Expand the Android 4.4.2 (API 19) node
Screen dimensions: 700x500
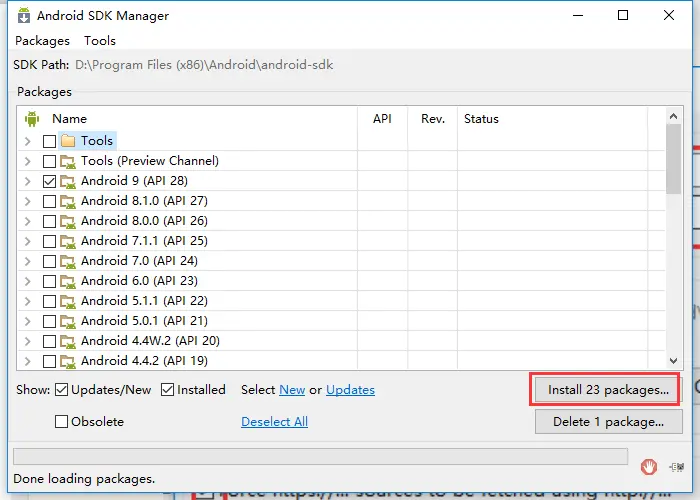pyautogui.click(x=28, y=361)
